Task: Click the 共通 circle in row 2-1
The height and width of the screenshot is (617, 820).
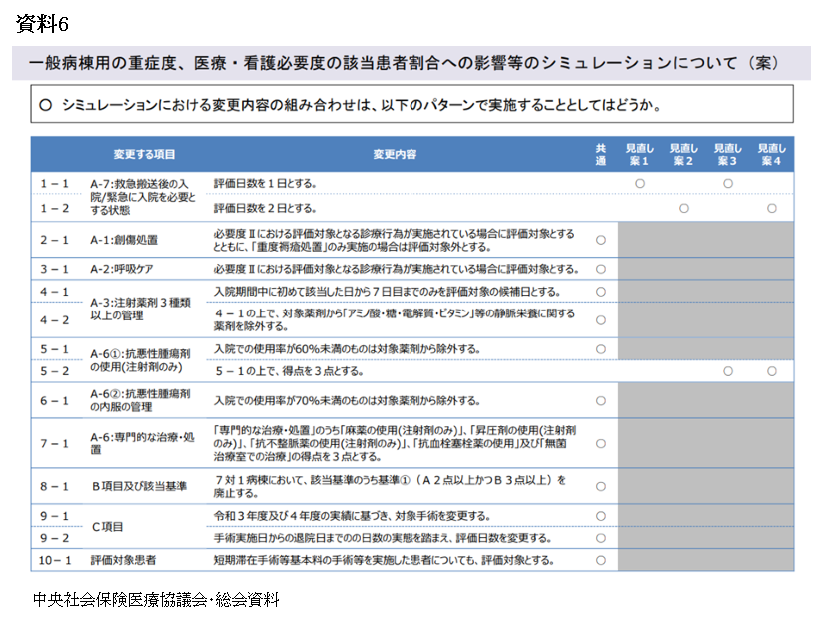Action: tap(601, 240)
